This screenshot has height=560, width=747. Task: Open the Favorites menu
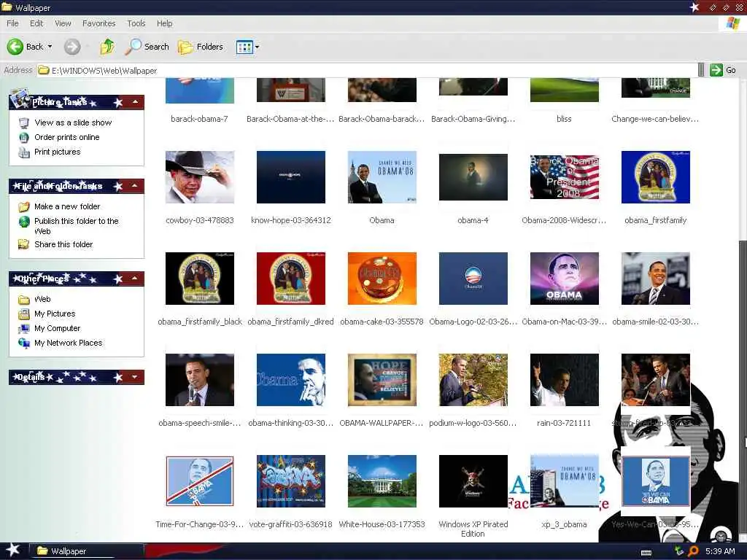[x=98, y=23]
